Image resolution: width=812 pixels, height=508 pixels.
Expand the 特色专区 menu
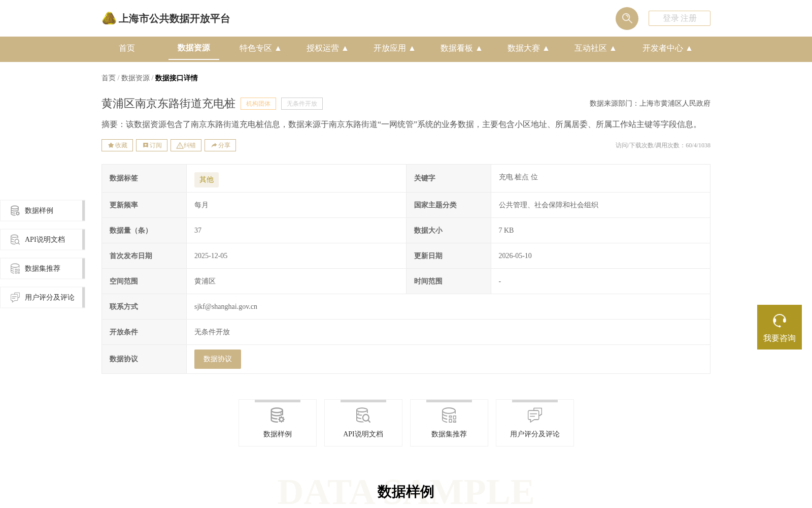[x=260, y=48]
